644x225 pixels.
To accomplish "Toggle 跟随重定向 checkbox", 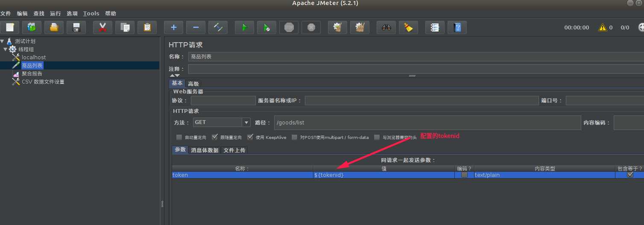I will tap(215, 137).
